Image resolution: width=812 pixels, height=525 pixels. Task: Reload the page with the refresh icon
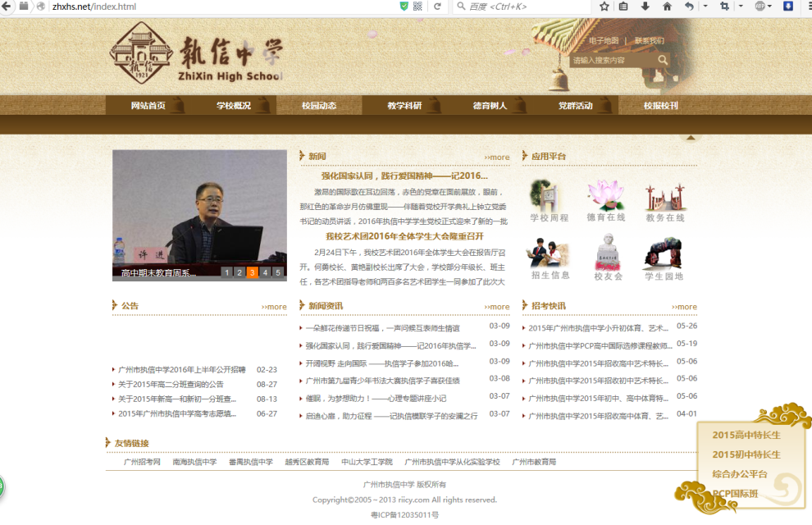tap(437, 7)
